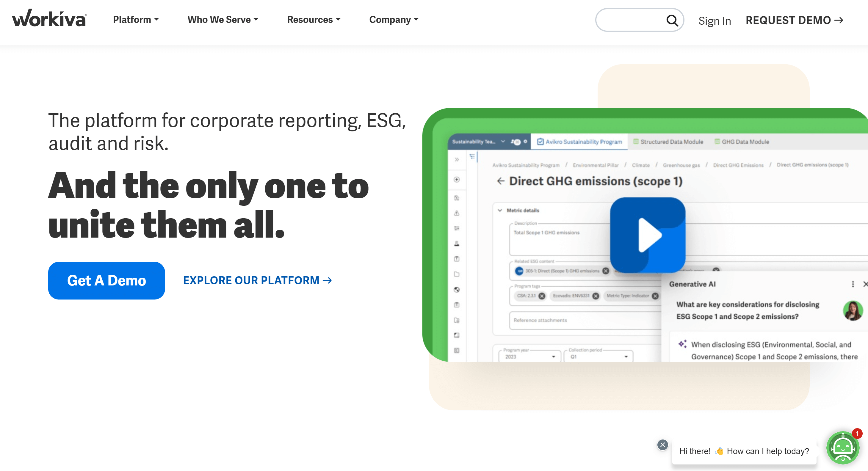The width and height of the screenshot is (868, 471).
Task: Focus the site search field
Action: (x=630, y=20)
